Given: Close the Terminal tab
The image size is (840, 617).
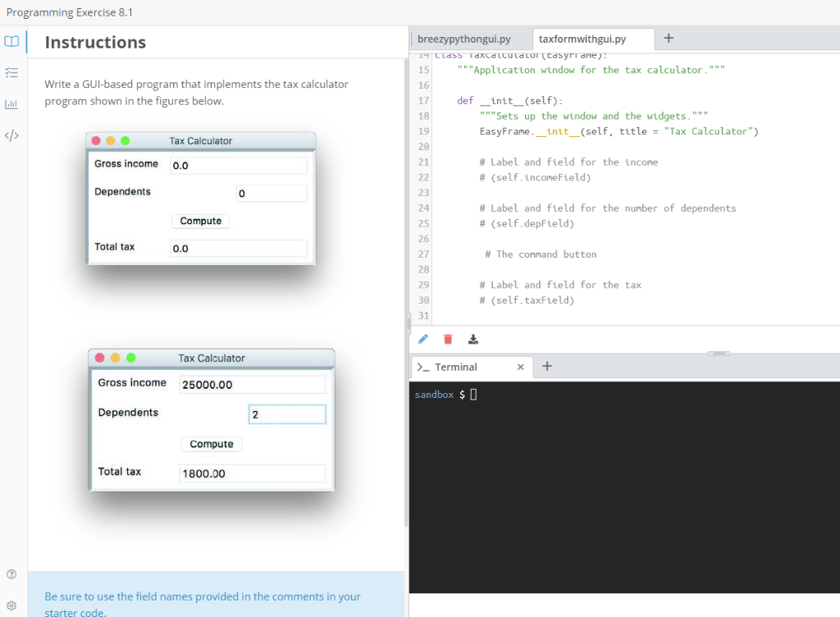Looking at the screenshot, I should coord(520,368).
